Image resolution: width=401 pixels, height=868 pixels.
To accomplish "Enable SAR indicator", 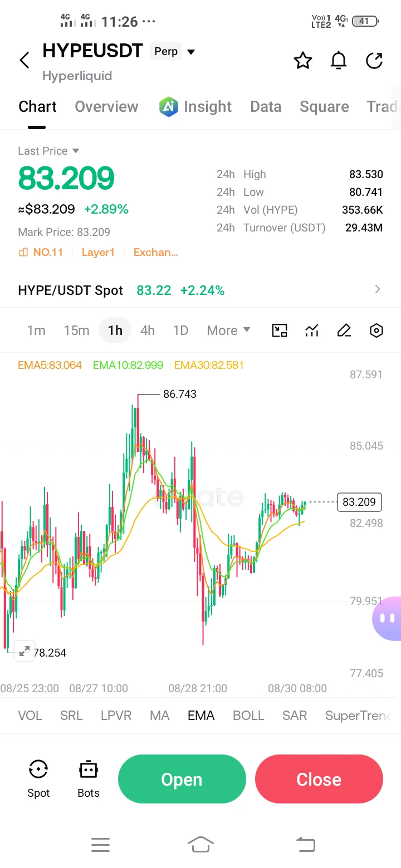I will click(295, 716).
